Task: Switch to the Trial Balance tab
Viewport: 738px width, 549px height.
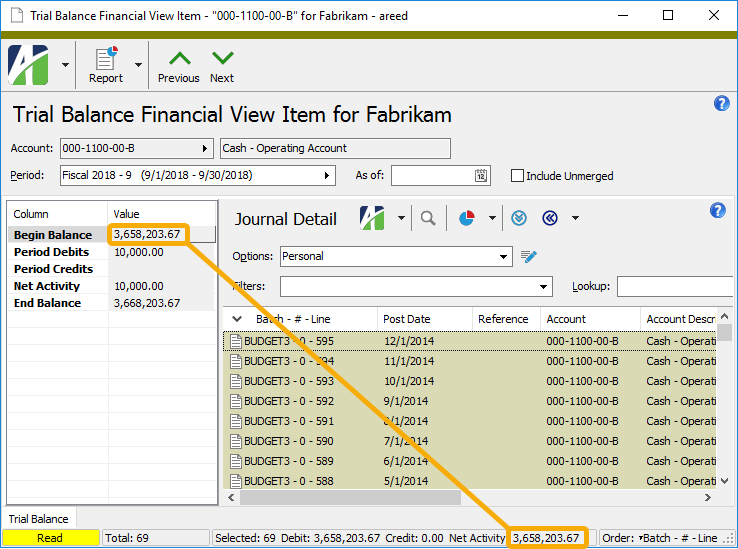Action: click(x=39, y=519)
